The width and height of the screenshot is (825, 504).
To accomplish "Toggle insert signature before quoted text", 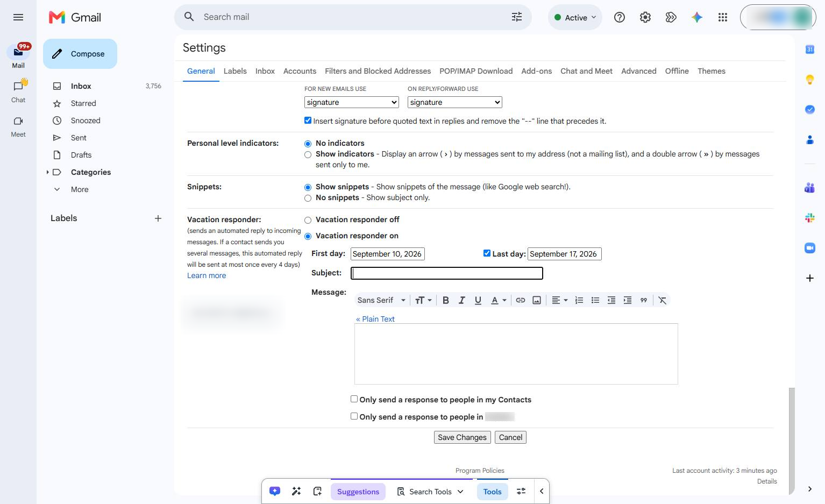I will tap(308, 120).
